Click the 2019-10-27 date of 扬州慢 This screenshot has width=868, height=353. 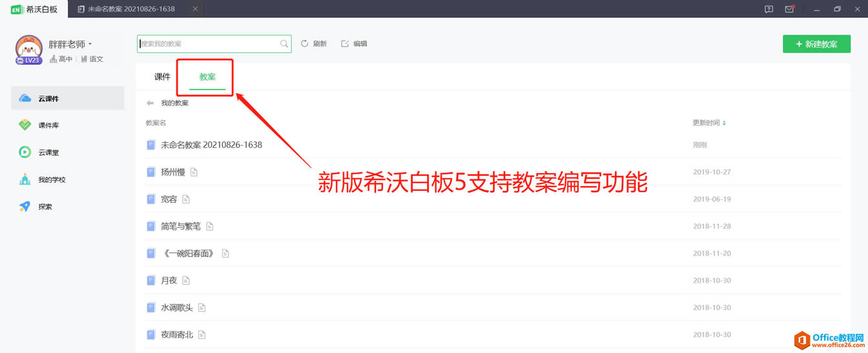(x=712, y=172)
